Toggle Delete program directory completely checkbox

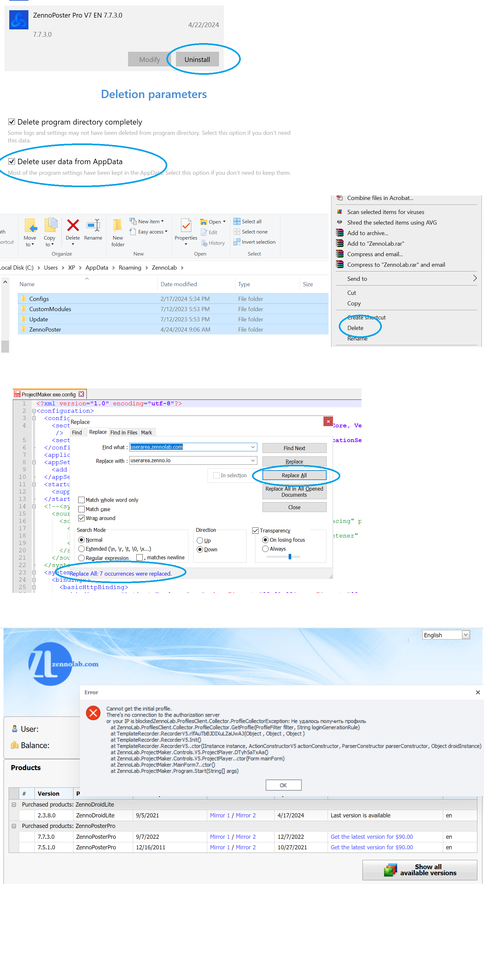pyautogui.click(x=12, y=122)
